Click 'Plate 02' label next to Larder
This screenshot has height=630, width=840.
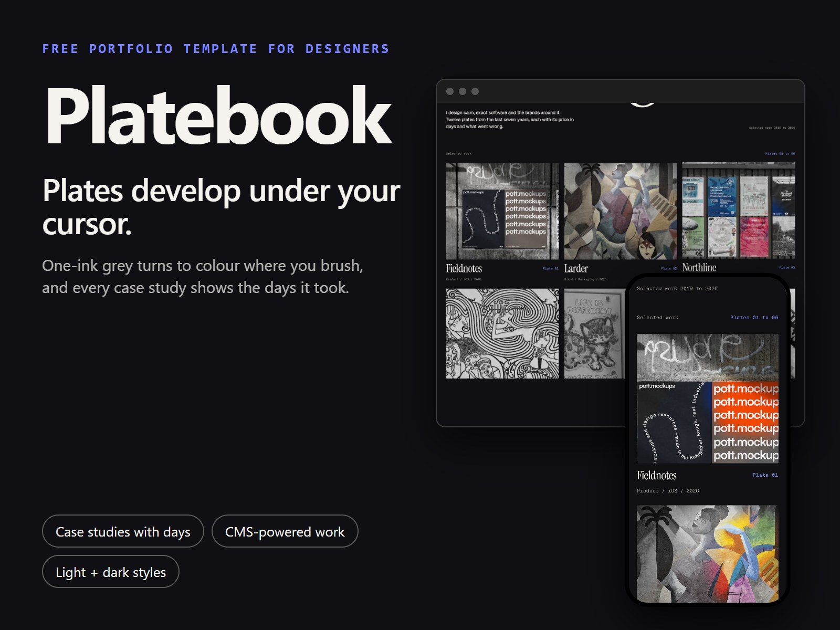pos(669,268)
